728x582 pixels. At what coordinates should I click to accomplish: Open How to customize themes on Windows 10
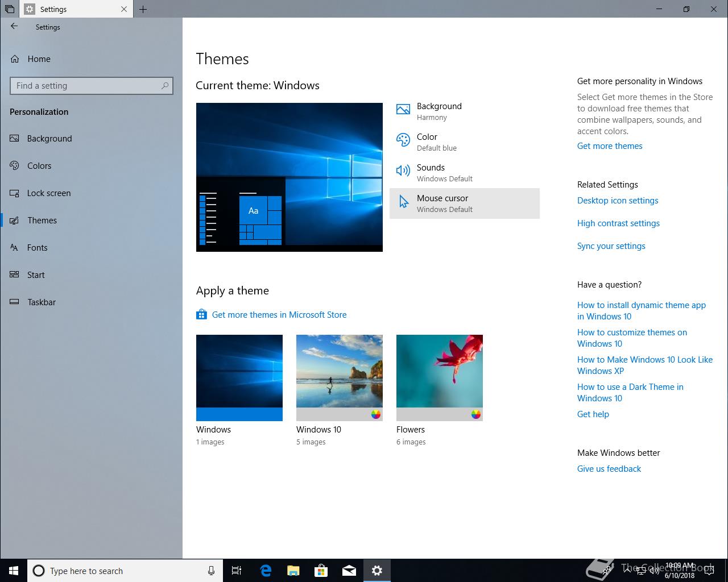pyautogui.click(x=632, y=338)
